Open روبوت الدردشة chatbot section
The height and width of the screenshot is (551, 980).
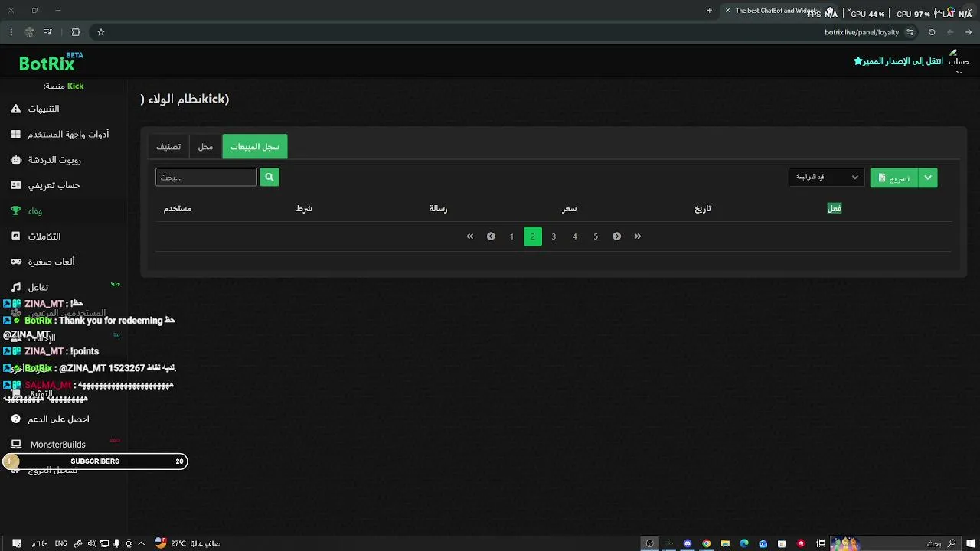(x=54, y=160)
